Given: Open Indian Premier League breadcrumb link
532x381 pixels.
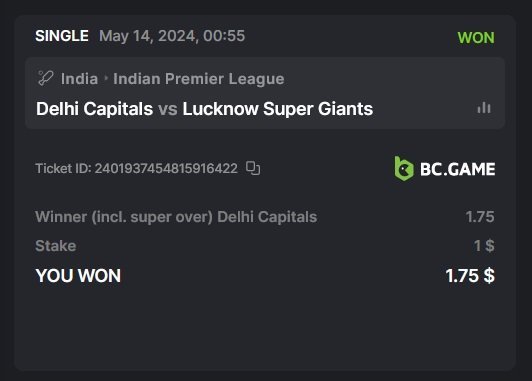Looking at the screenshot, I should [x=198, y=79].
